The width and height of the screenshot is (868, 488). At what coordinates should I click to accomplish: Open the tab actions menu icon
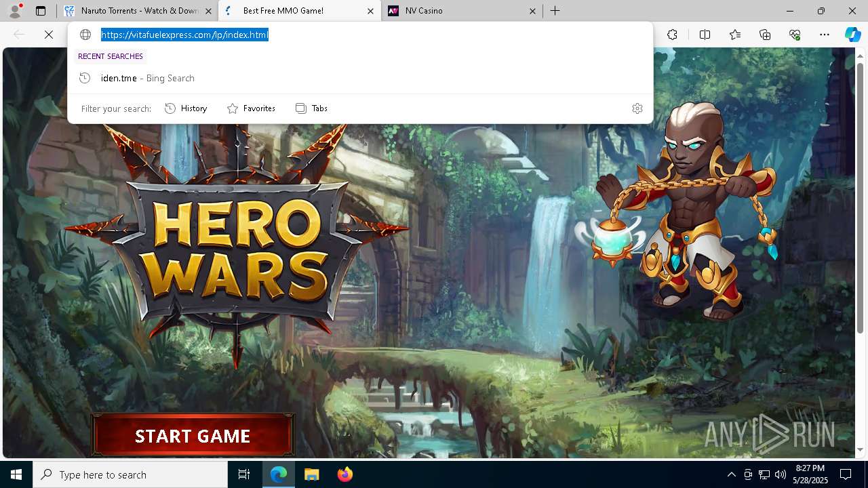41,11
